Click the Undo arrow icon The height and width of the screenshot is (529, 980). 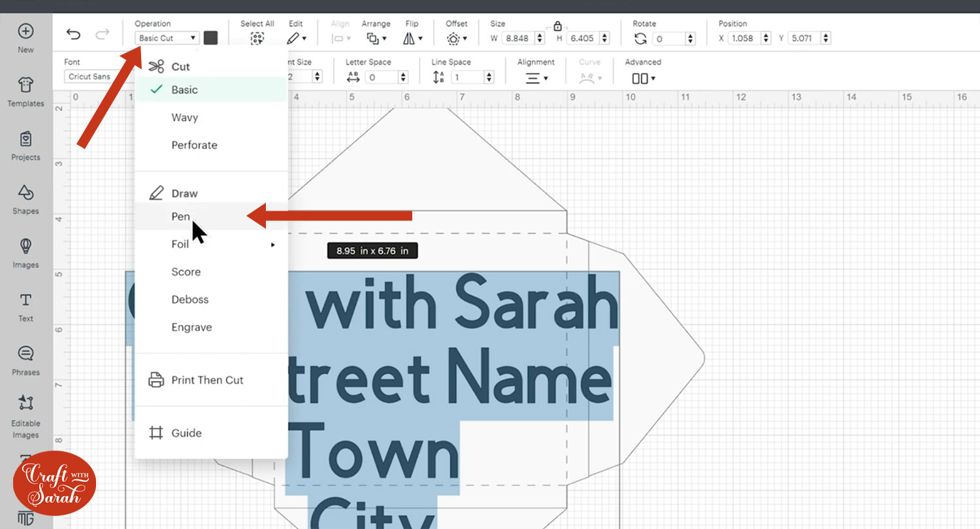tap(74, 35)
